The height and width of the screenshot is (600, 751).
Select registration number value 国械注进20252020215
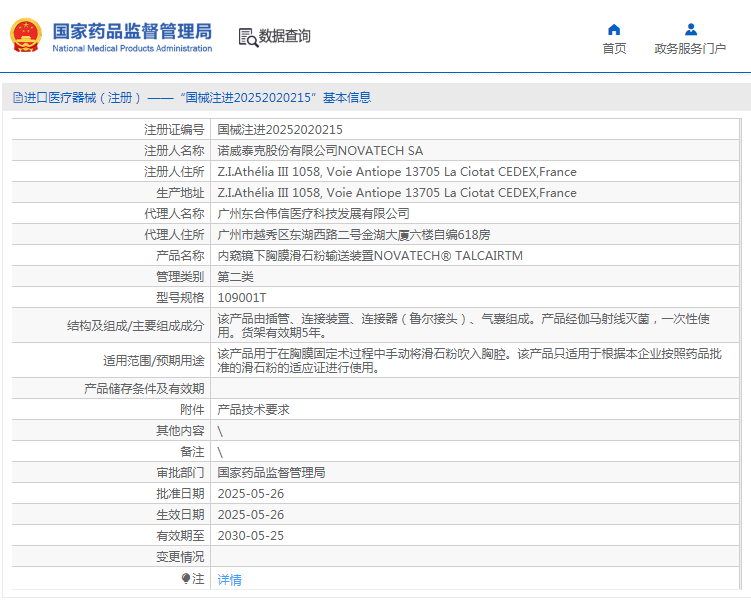(280, 130)
